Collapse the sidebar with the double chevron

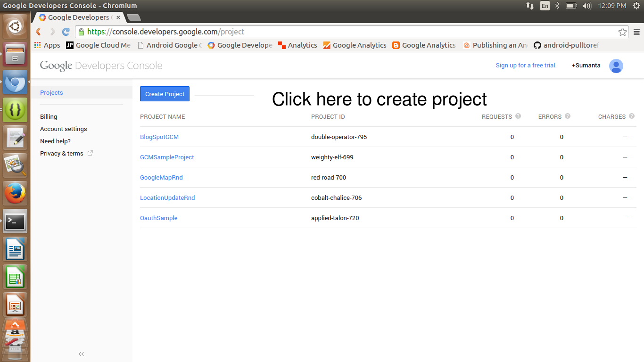[x=81, y=354]
